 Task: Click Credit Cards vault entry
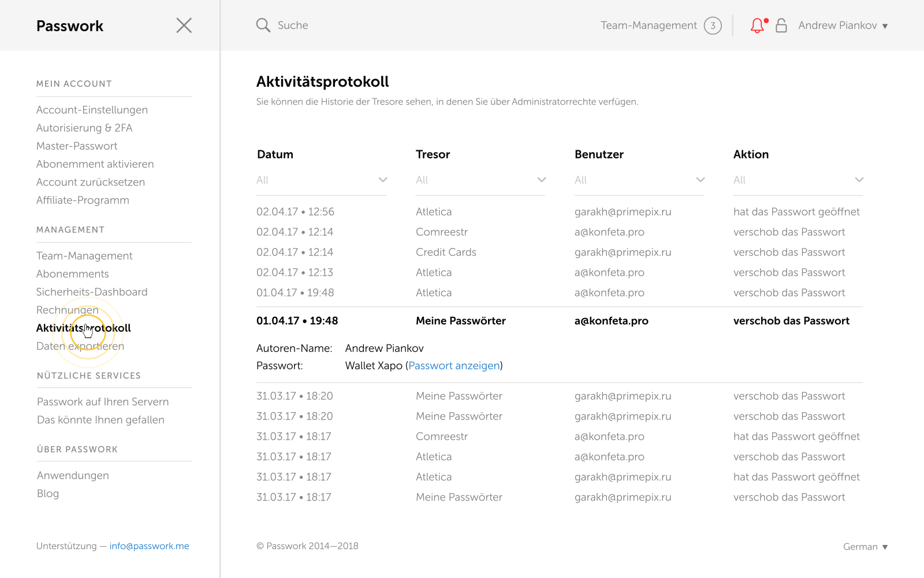(446, 253)
